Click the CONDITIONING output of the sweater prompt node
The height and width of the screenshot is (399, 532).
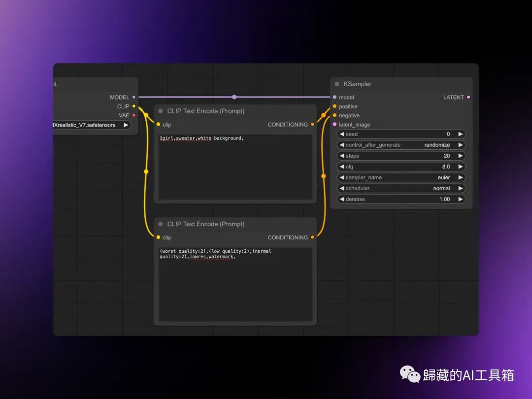tap(312, 125)
